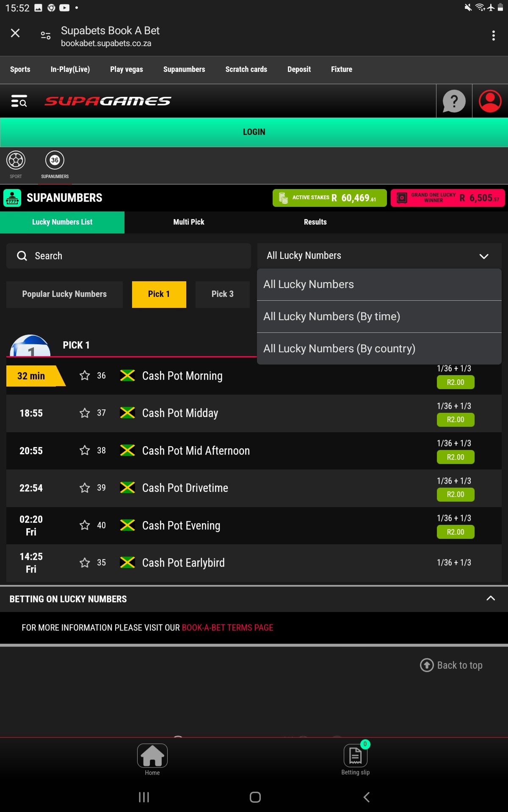This screenshot has height=812, width=508.
Task: Click R2.00 on Cash Pot Mid Afternoon
Action: pos(456,457)
